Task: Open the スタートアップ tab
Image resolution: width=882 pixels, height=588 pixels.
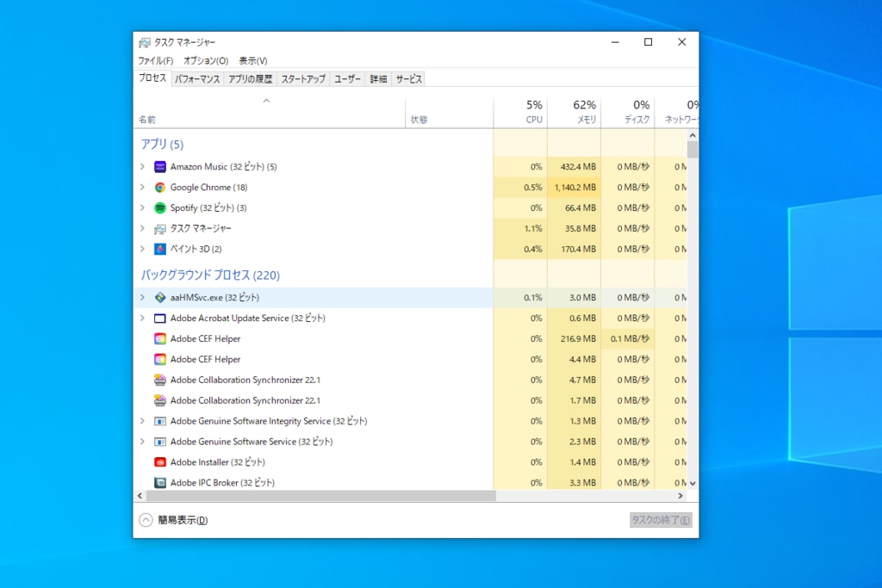Action: [x=303, y=79]
